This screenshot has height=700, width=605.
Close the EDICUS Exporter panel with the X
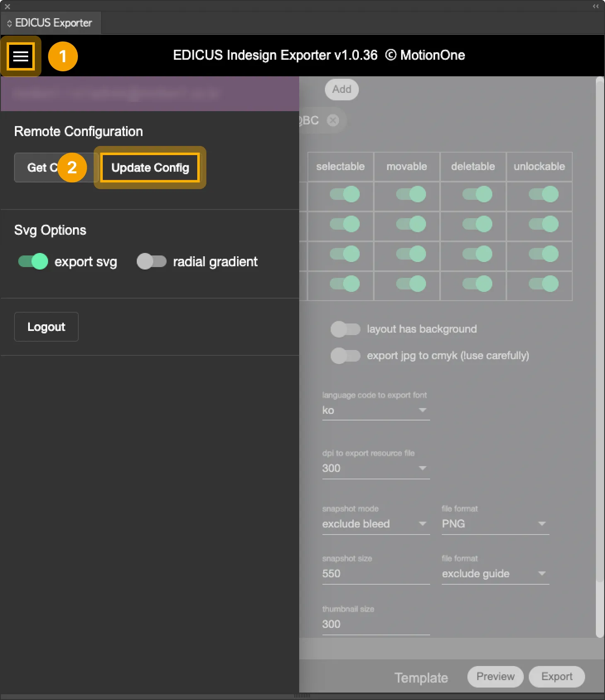point(7,6)
